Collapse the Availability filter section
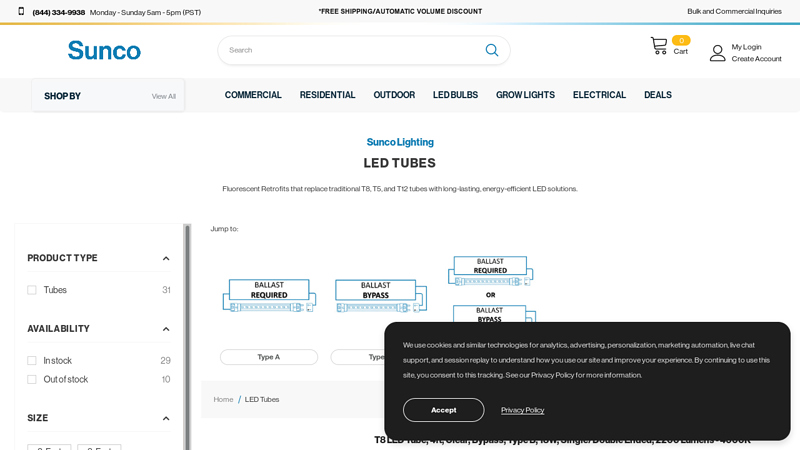Viewport: 800px width, 450px height. pos(166,329)
